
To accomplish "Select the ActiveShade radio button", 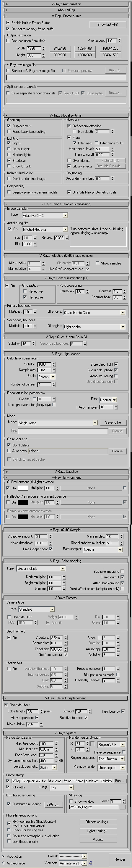I will [x=3, y=863].
